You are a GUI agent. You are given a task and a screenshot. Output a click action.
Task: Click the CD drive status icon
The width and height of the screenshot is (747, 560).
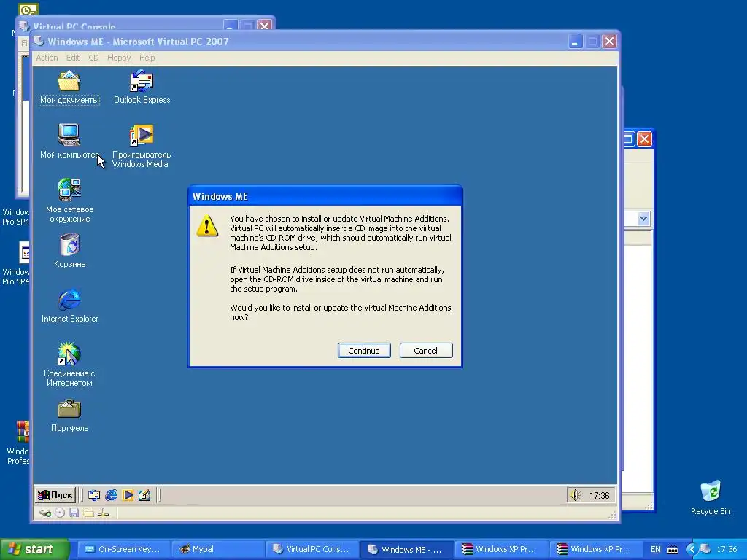click(x=60, y=513)
